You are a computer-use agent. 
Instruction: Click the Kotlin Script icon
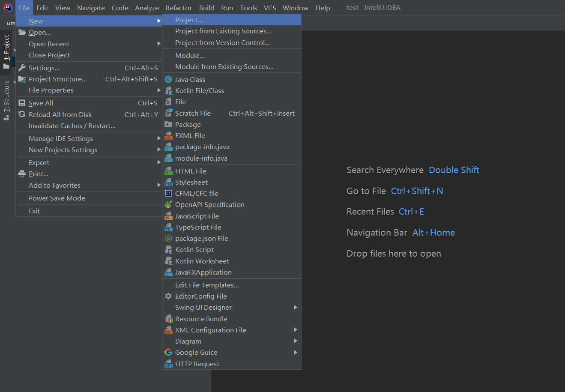(168, 250)
